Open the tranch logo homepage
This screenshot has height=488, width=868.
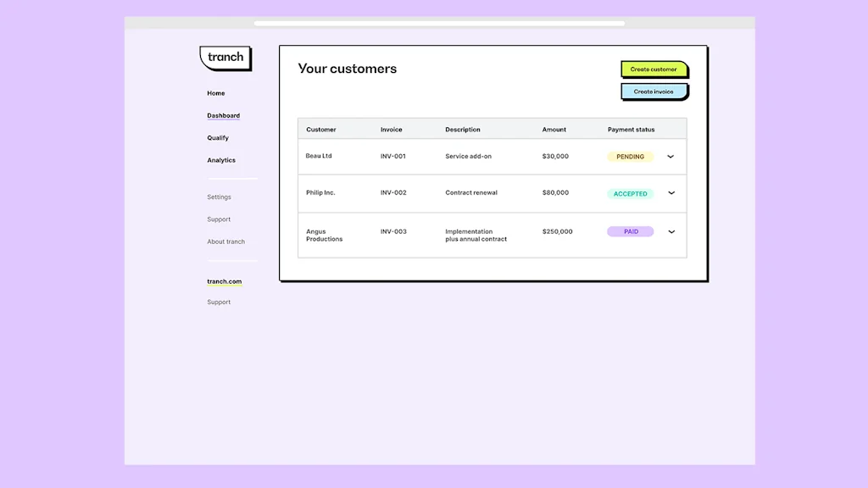pyautogui.click(x=225, y=58)
